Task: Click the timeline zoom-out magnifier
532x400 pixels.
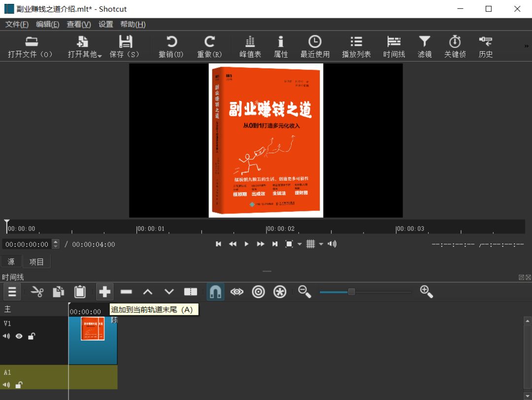Action: pos(304,292)
